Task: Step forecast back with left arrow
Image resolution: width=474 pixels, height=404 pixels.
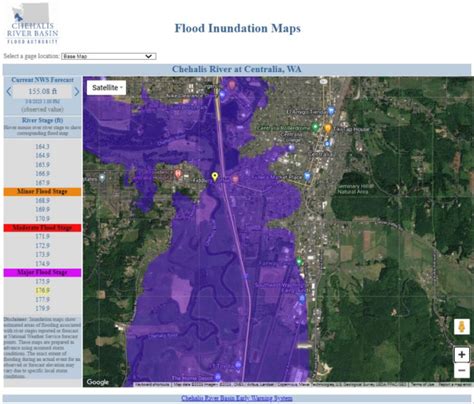Action: tap(9, 91)
